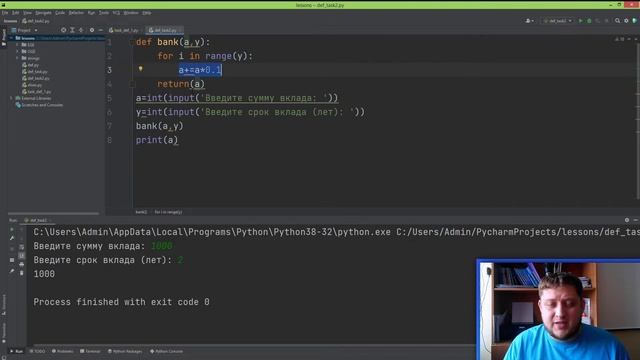The height and width of the screenshot is (360, 640).
Task: Open the Help menu
Action: pyautogui.click(x=147, y=13)
